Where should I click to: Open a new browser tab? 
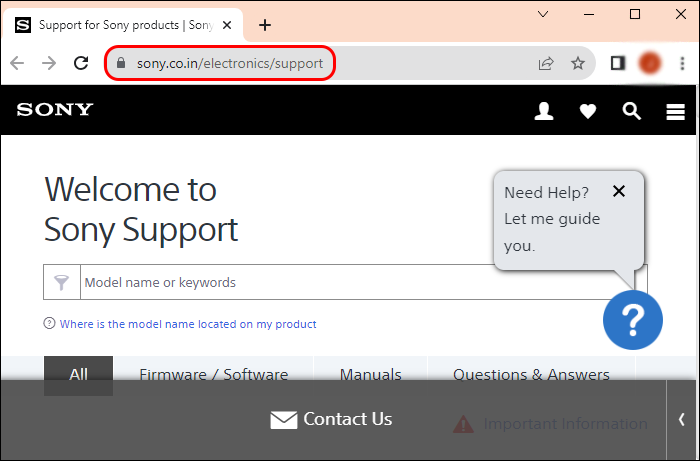click(265, 25)
